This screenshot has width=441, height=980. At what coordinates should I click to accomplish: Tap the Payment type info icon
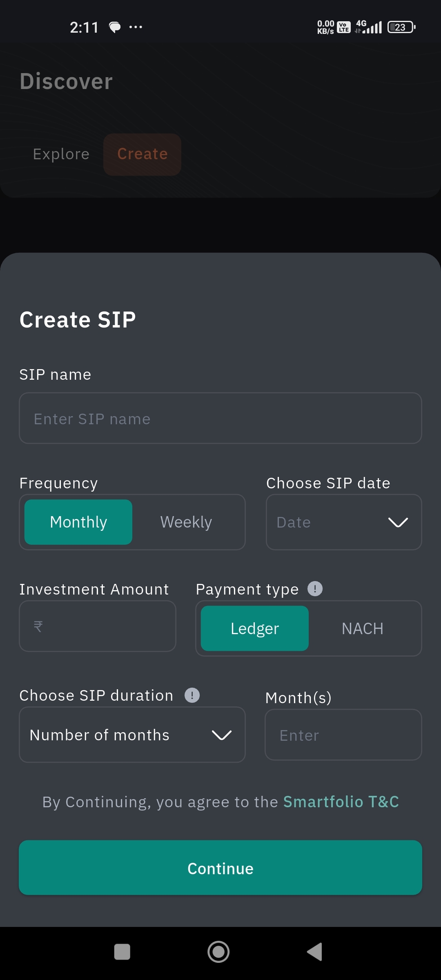[x=315, y=589]
